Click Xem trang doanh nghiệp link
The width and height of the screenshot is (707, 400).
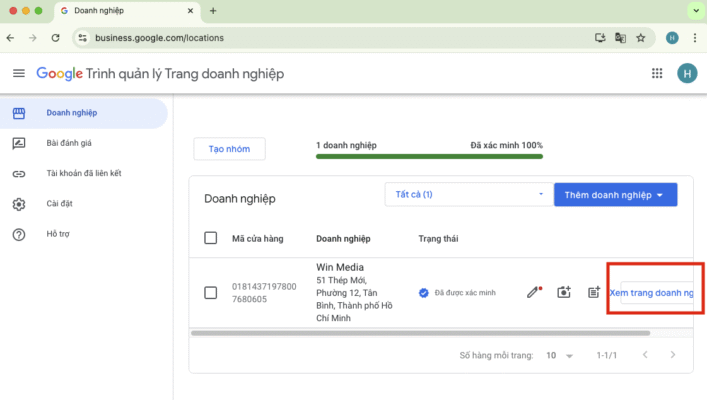click(x=652, y=293)
